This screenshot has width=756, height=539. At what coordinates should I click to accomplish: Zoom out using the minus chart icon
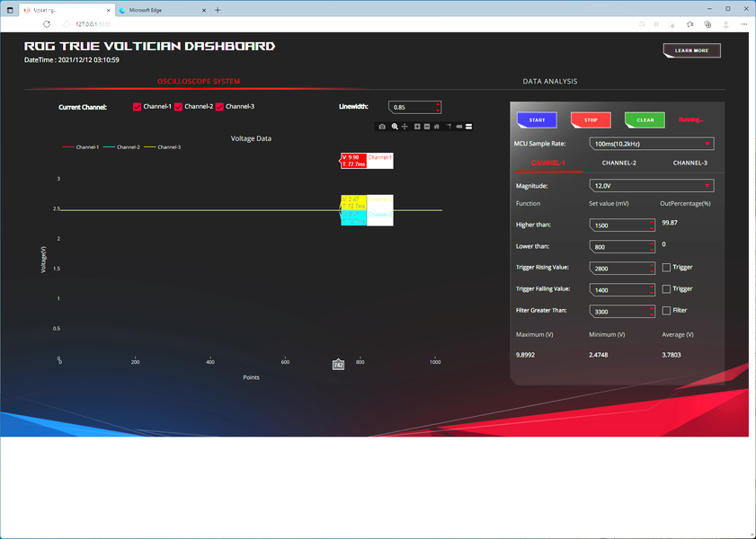point(427,127)
